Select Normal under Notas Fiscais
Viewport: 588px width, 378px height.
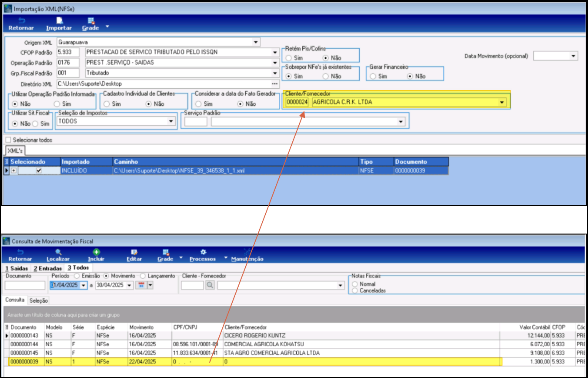pos(355,284)
